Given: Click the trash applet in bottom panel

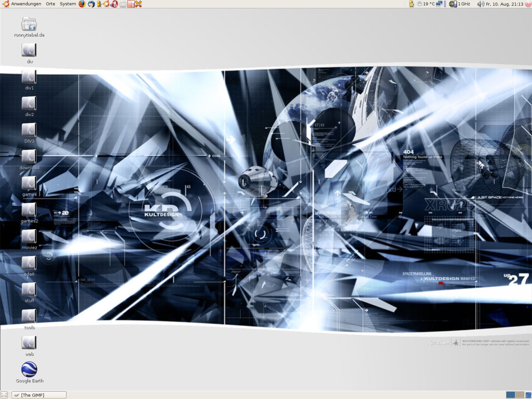Looking at the screenshot, I should click(528, 395).
